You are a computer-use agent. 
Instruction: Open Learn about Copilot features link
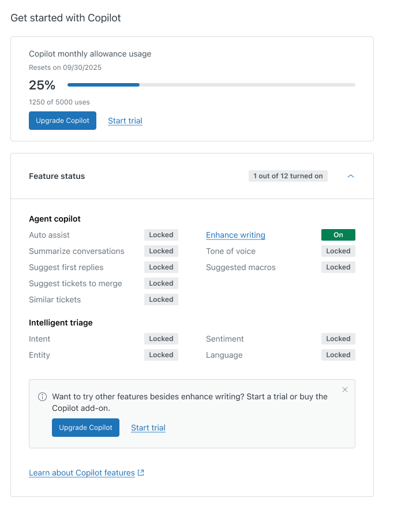[x=82, y=473]
